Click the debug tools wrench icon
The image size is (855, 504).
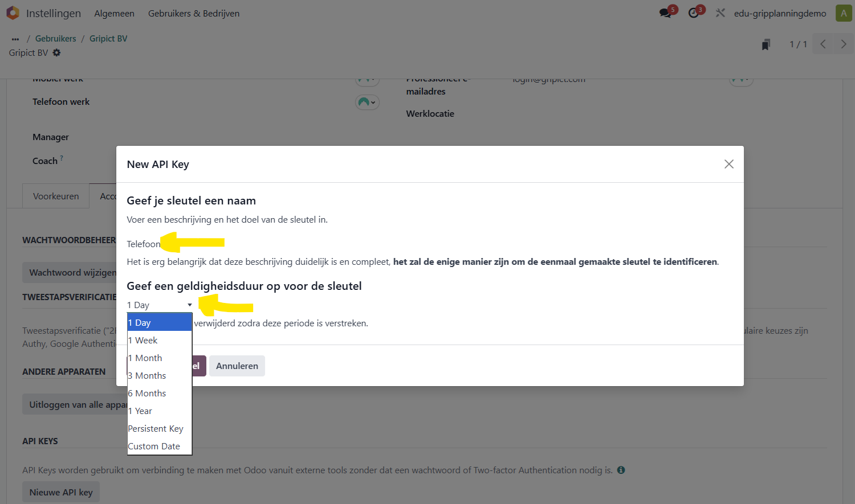[x=720, y=13]
